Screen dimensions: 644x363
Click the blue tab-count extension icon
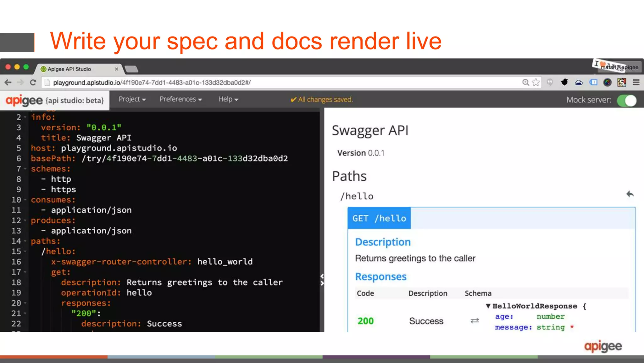(593, 82)
